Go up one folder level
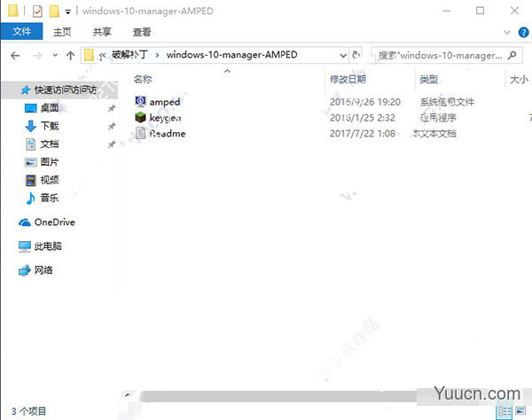 (71, 55)
